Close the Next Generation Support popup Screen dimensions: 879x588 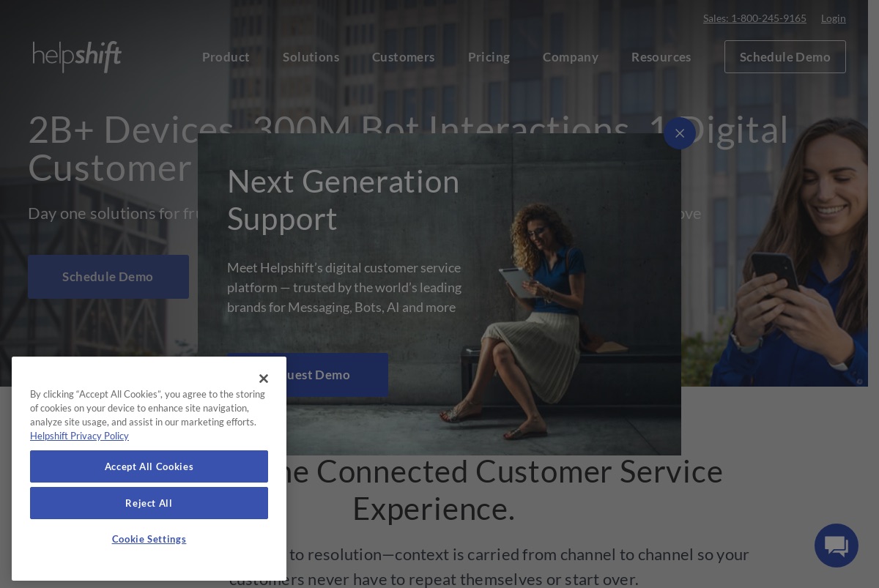[x=680, y=133]
